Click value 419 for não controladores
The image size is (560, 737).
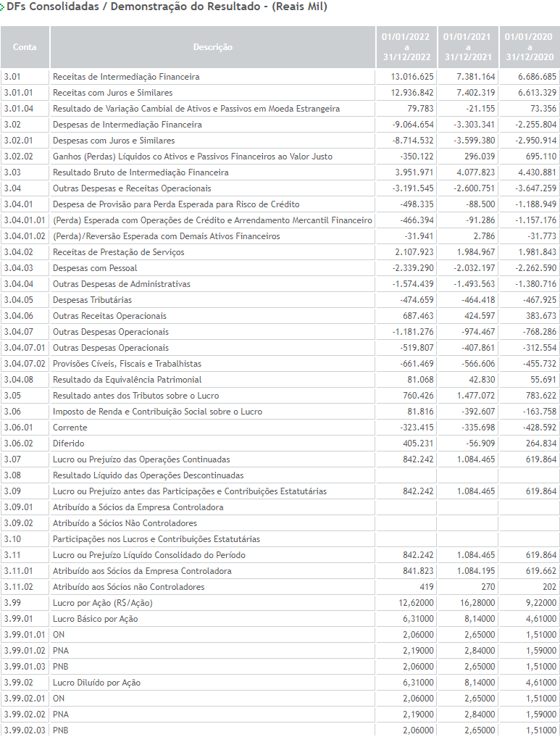426,588
